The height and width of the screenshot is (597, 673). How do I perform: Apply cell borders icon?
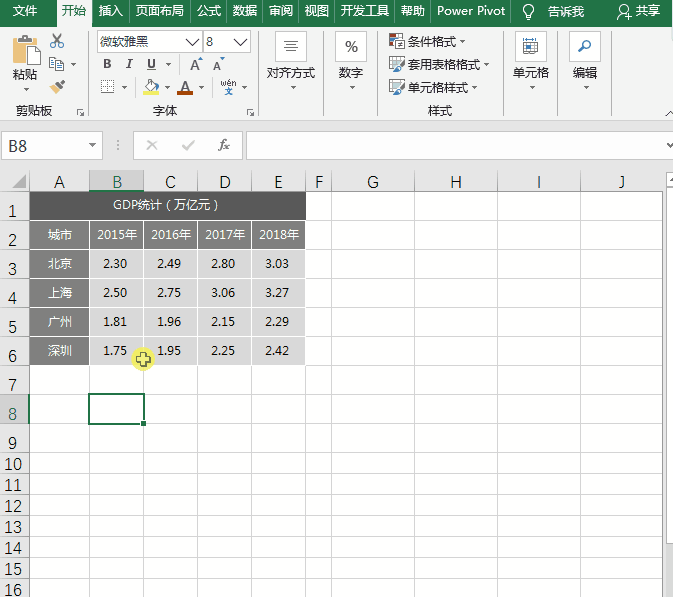107,87
